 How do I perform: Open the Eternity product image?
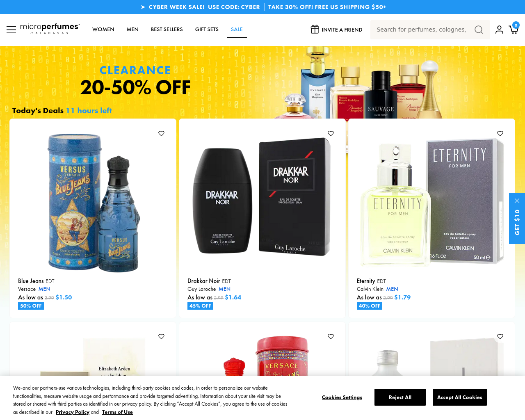(431, 202)
